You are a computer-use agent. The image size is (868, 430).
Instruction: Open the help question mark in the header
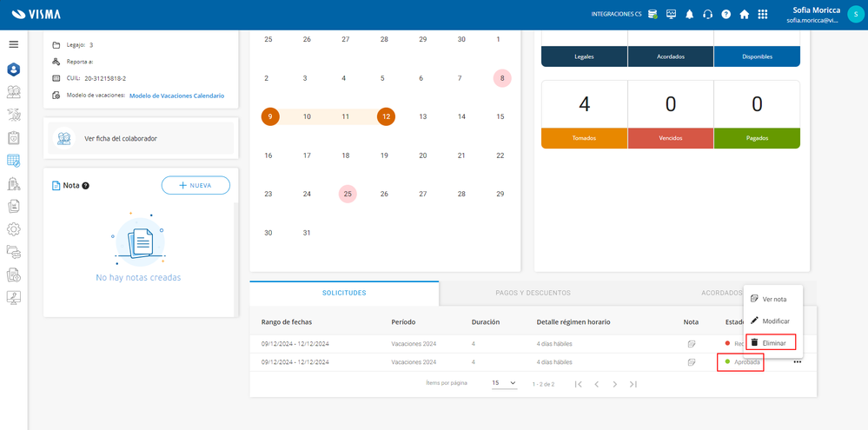click(x=726, y=15)
